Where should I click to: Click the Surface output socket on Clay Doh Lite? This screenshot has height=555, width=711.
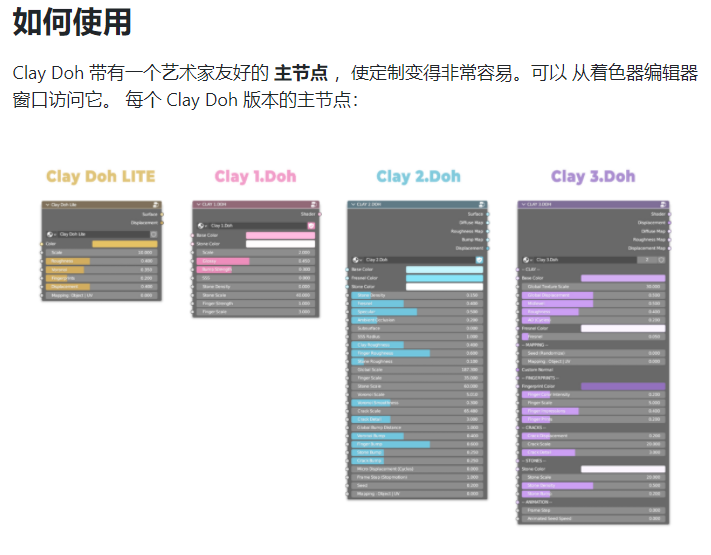click(x=162, y=214)
